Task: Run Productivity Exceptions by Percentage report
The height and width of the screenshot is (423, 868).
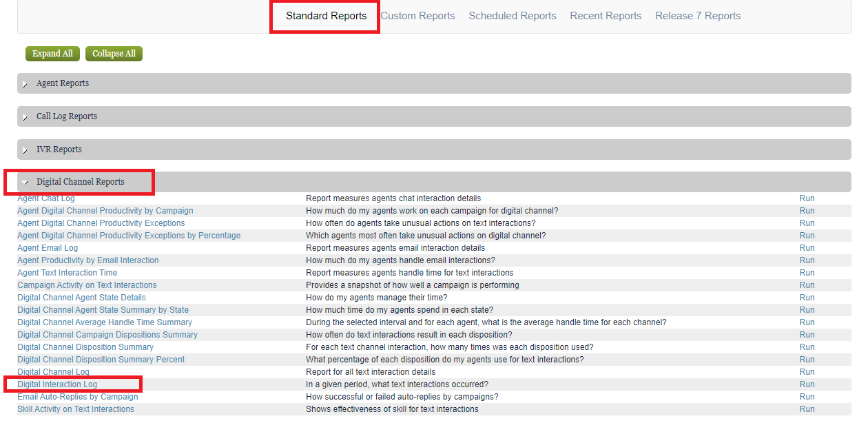Action: (807, 236)
